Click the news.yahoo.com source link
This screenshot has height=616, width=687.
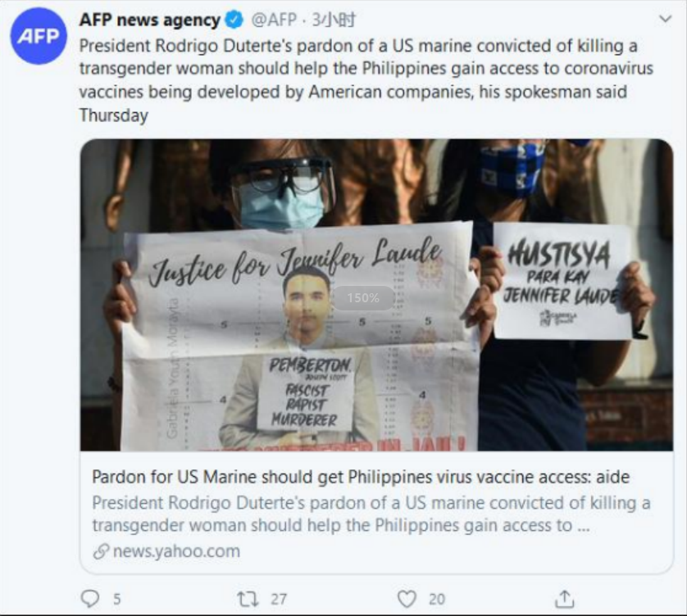[x=176, y=551]
